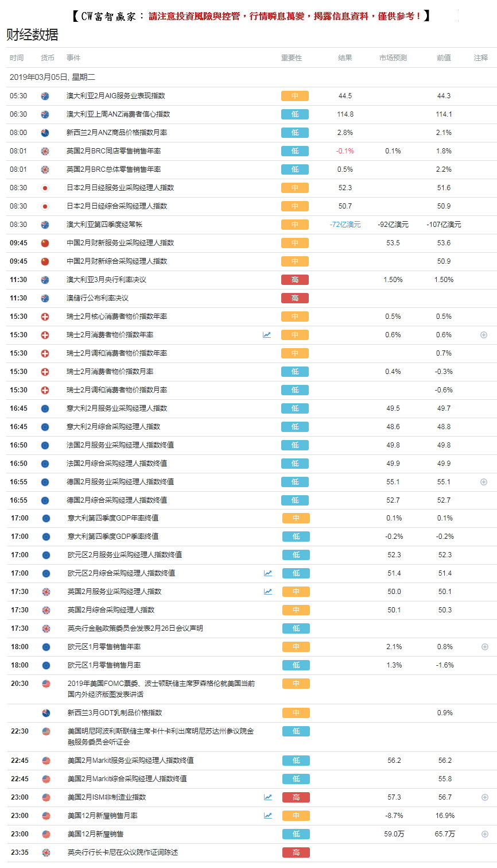Click EU flag for 意大利第四季度GDP年率终值

point(46,518)
